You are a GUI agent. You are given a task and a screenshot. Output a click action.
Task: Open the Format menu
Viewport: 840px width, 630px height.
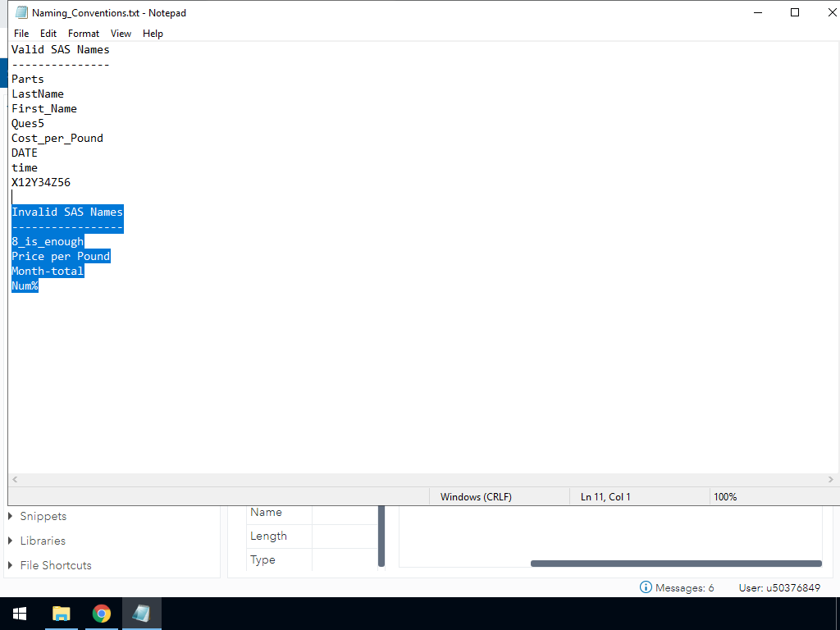coord(84,34)
